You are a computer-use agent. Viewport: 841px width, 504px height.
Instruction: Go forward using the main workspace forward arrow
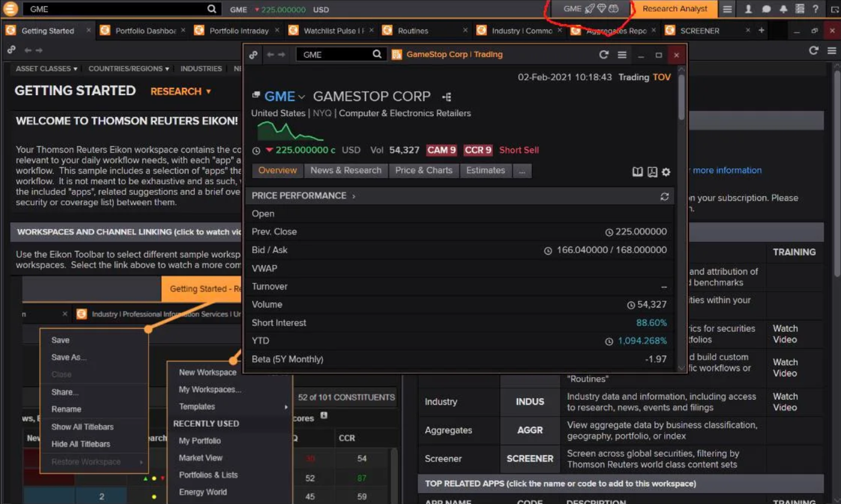(39, 50)
